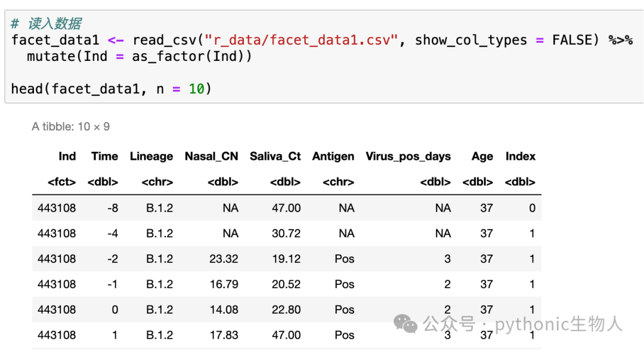Click the head(facet_data1 code line
The image size is (644, 350).
111,89
